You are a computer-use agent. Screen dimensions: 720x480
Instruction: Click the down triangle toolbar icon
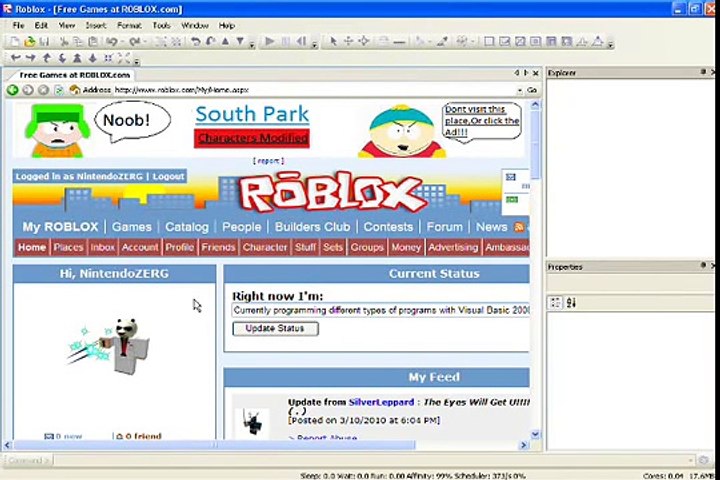[x=240, y=41]
